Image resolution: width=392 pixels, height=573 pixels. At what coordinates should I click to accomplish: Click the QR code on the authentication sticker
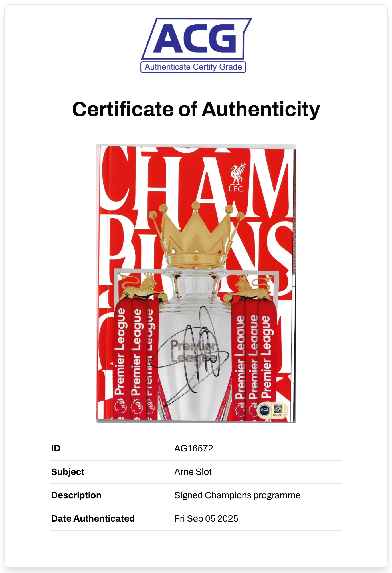click(x=278, y=409)
